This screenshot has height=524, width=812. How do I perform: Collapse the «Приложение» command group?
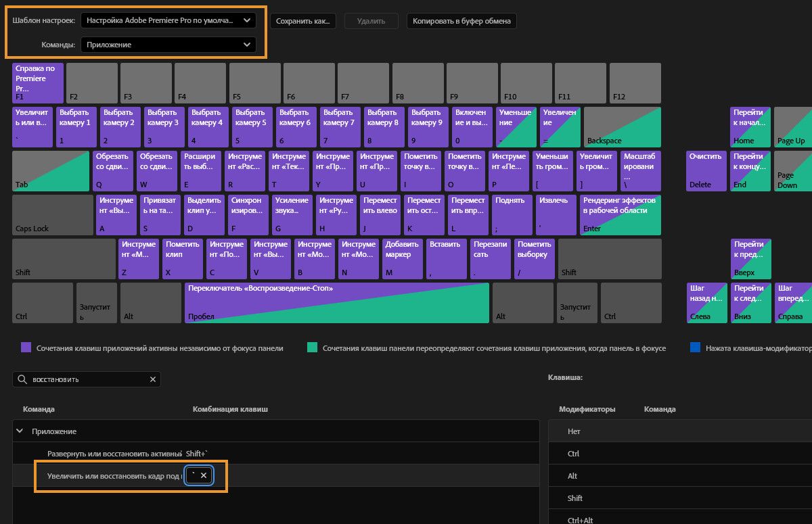20,431
